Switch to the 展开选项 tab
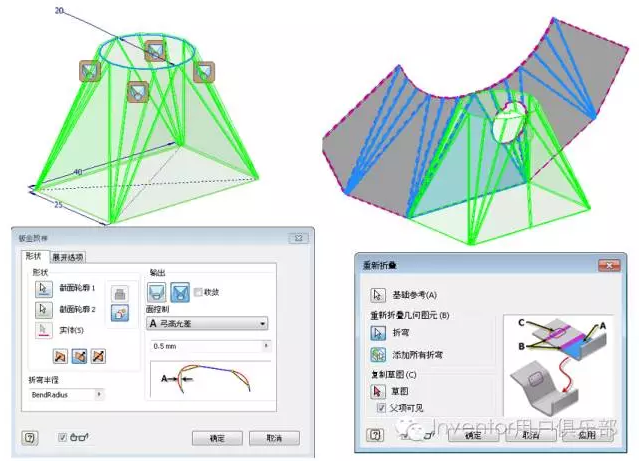Screen dimensions: 639x465 tap(69, 257)
